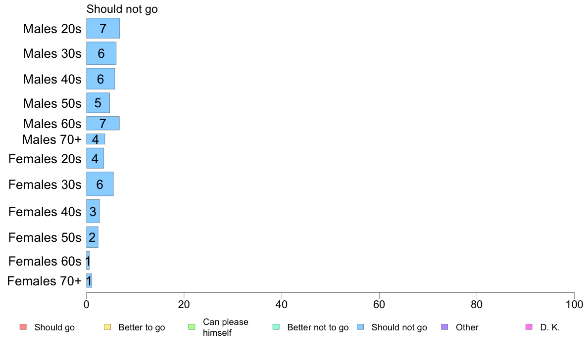Click the Males 50s bar

tap(98, 103)
